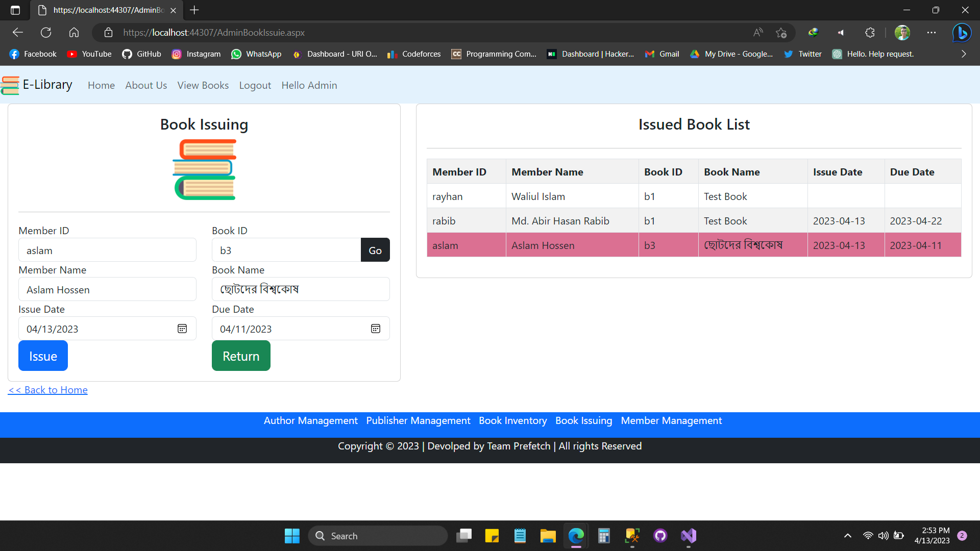Click the browser profile avatar
The height and width of the screenshot is (551, 980).
pyautogui.click(x=902, y=32)
